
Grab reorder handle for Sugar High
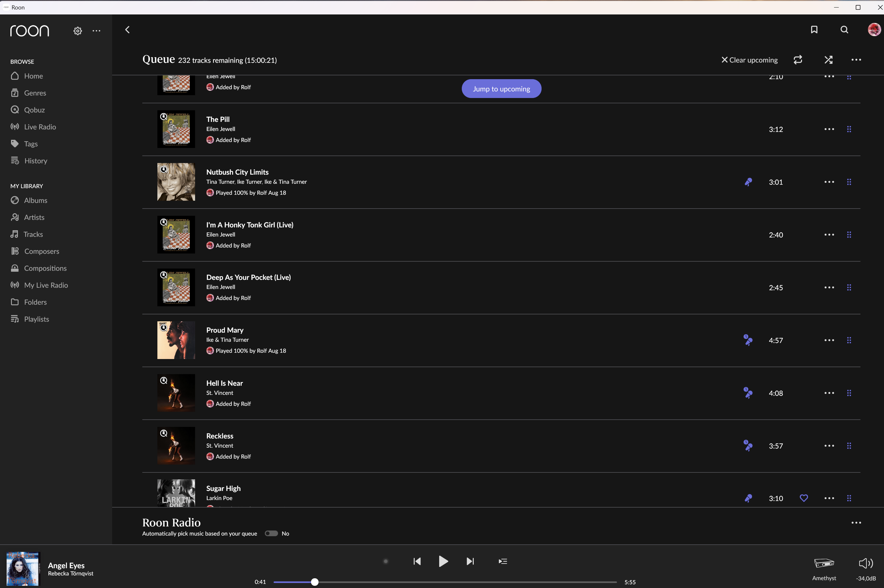coord(849,498)
